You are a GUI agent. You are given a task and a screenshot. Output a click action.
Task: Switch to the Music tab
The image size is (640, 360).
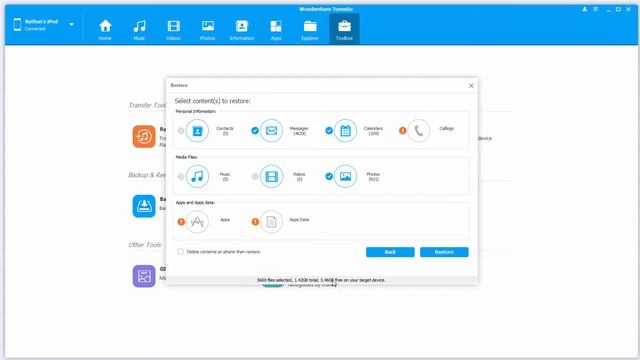click(139, 30)
